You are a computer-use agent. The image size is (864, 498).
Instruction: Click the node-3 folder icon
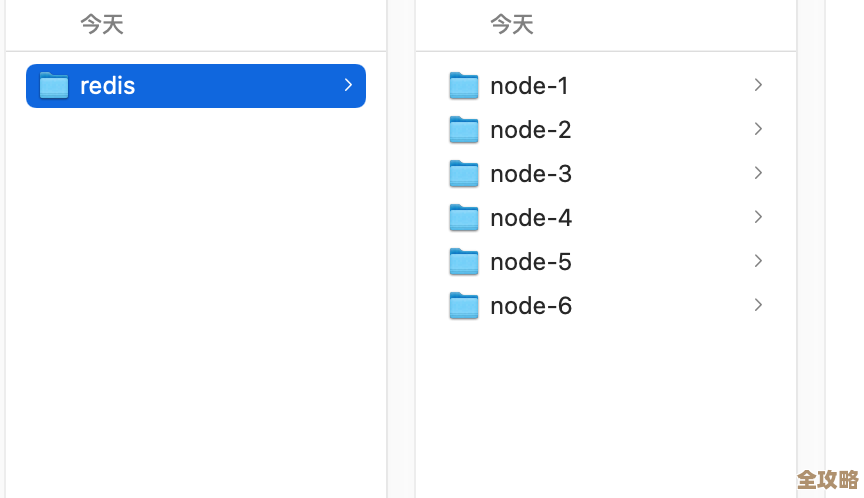(x=464, y=174)
